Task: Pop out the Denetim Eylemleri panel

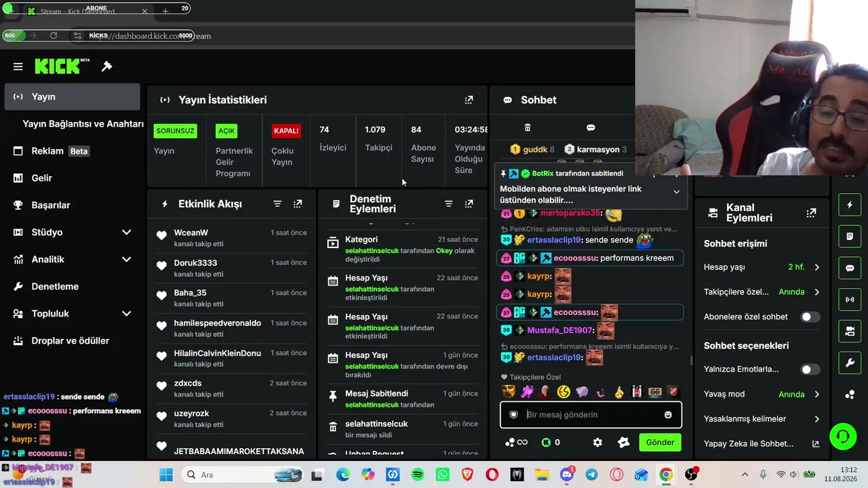Action: [x=469, y=204]
